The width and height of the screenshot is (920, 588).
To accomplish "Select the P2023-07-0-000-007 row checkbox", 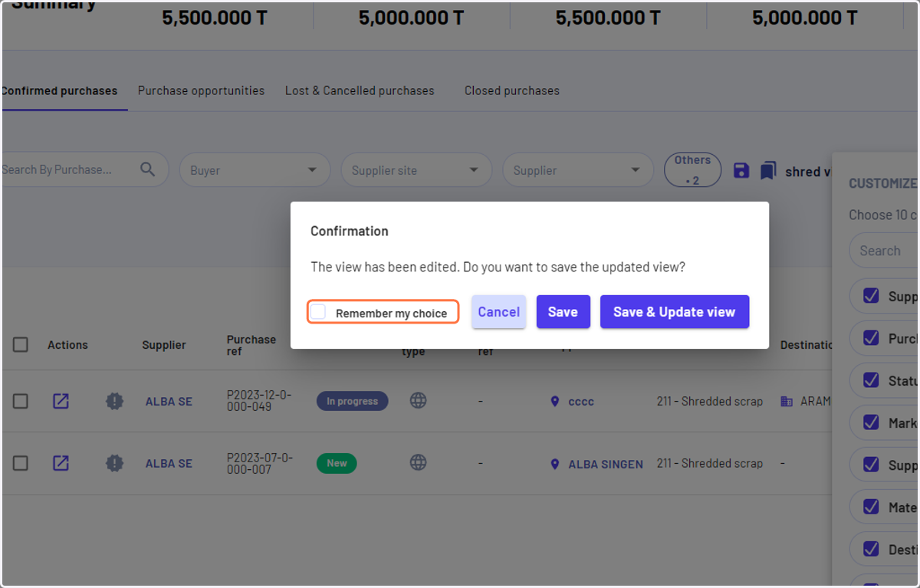I will (x=21, y=463).
